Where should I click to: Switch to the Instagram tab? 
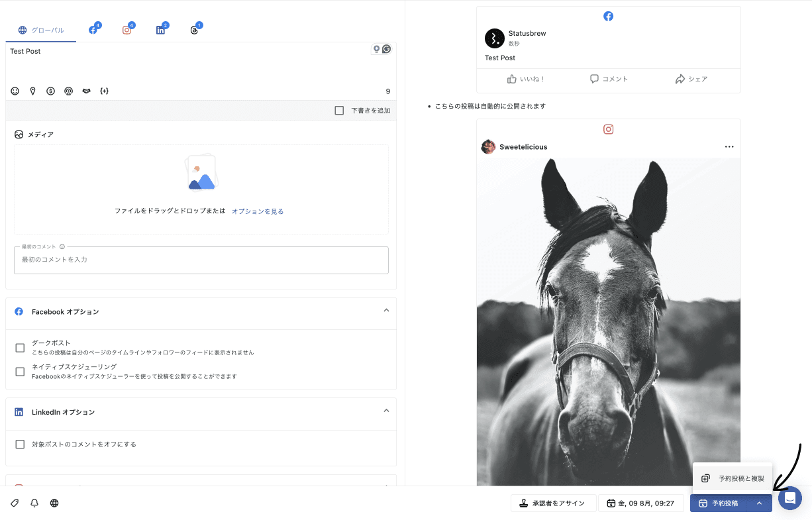(127, 30)
